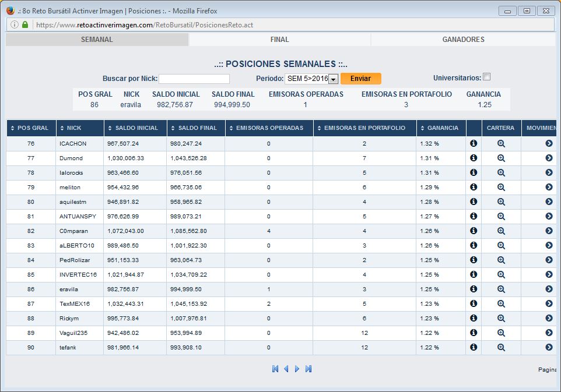The image size is (561, 392).
Task: Enable the Universitarios checkbox
Action: (x=487, y=77)
